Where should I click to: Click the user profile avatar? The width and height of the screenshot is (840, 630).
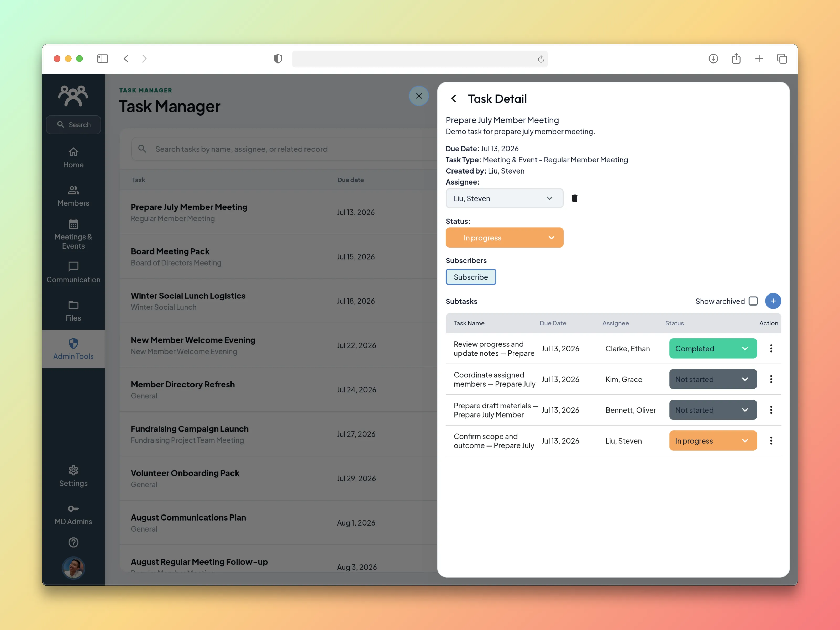(x=73, y=568)
